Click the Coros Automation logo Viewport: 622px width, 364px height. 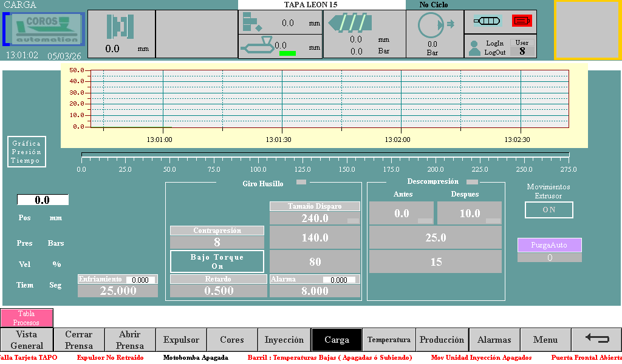tap(44, 30)
